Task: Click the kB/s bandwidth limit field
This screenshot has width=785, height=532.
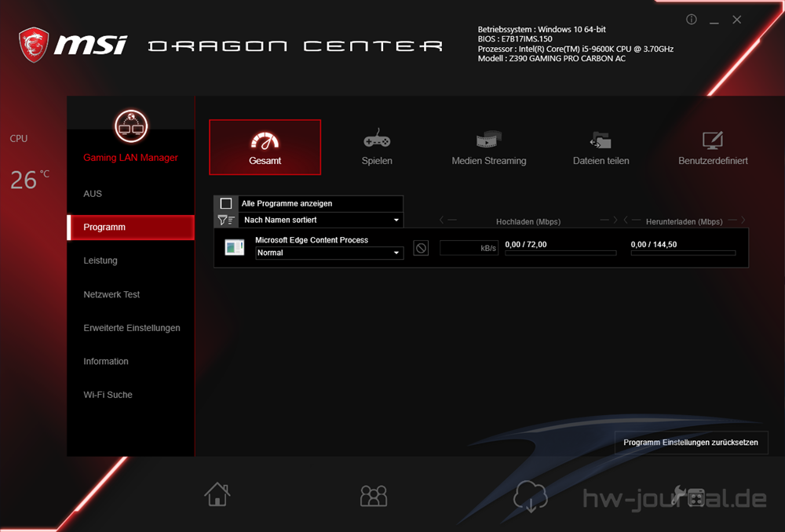Action: pos(469,248)
